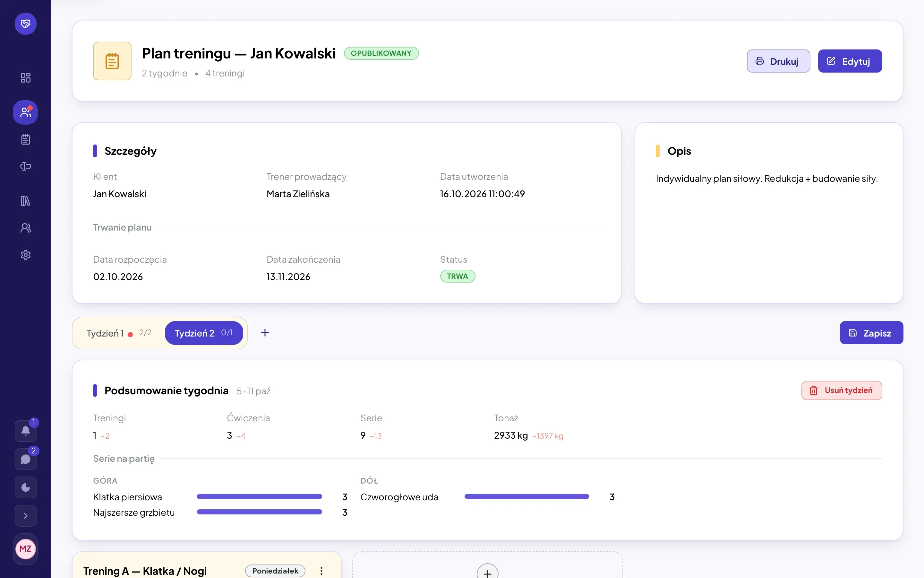Add a new training with circled plus
This screenshot has height=578, width=924.
pyautogui.click(x=488, y=573)
